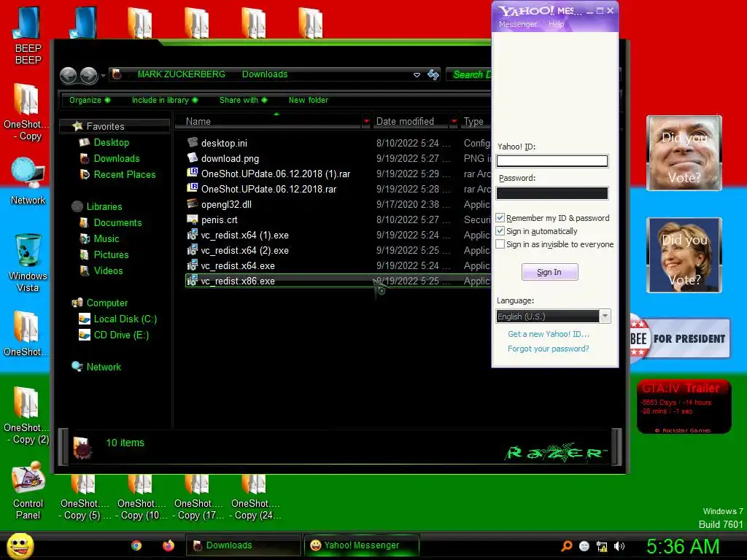
Task: Click the download.png file icon
Action: coord(193,157)
